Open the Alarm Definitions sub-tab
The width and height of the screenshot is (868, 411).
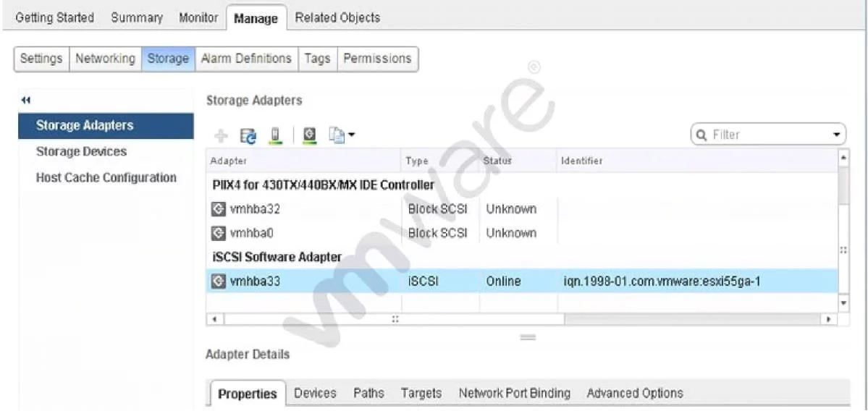coord(246,59)
